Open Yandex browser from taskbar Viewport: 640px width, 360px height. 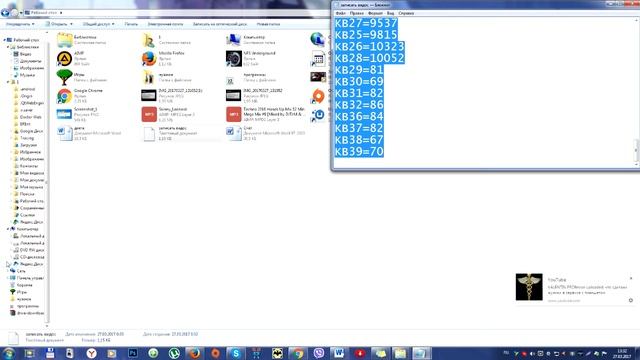91,353
